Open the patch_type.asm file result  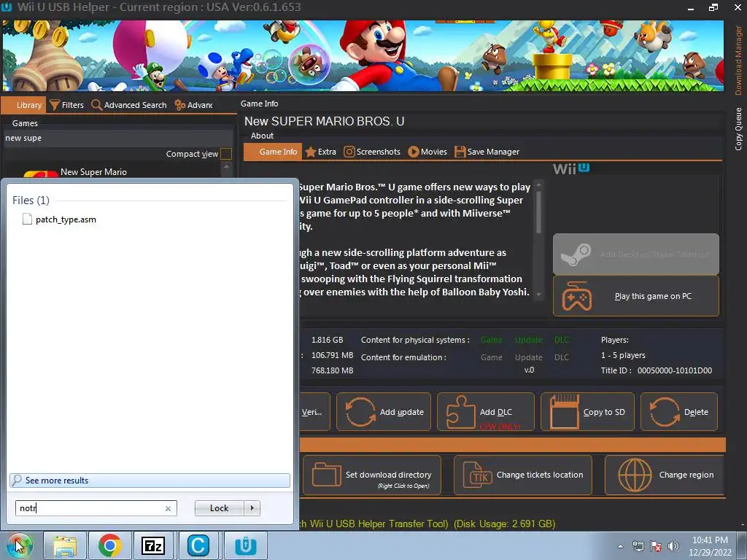(66, 219)
